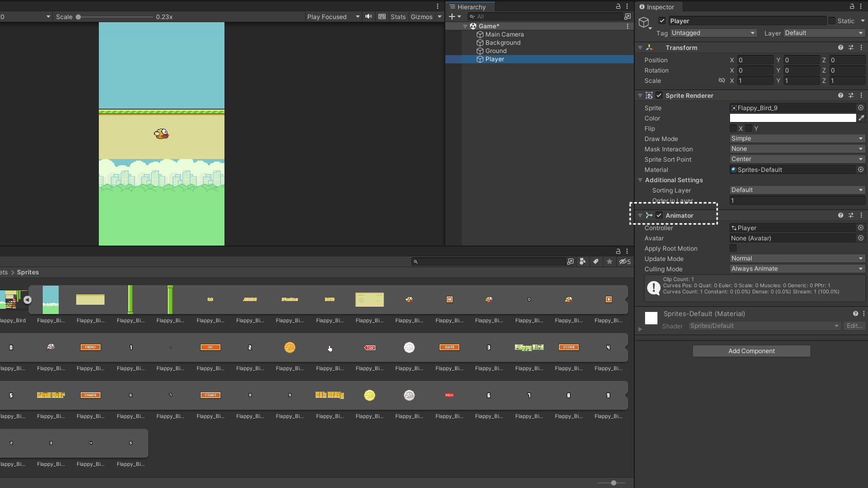This screenshot has width=868, height=488.
Task: Disable the Animator component checkbox
Action: (x=659, y=215)
